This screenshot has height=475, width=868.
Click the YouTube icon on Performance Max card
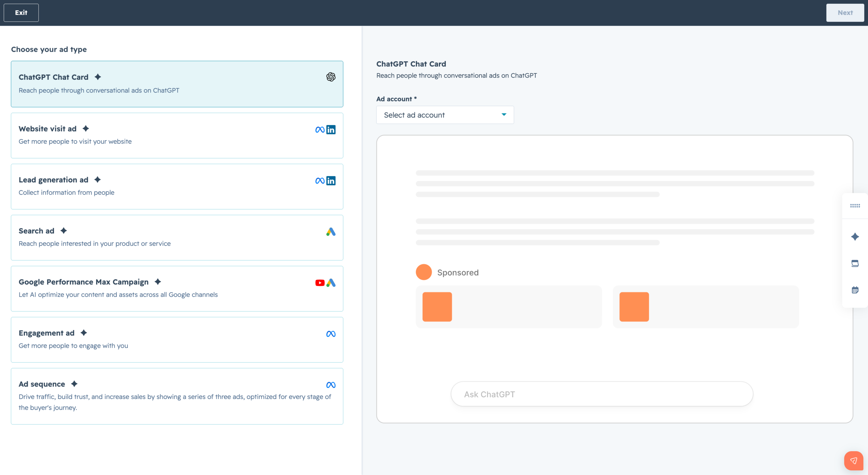click(x=320, y=283)
